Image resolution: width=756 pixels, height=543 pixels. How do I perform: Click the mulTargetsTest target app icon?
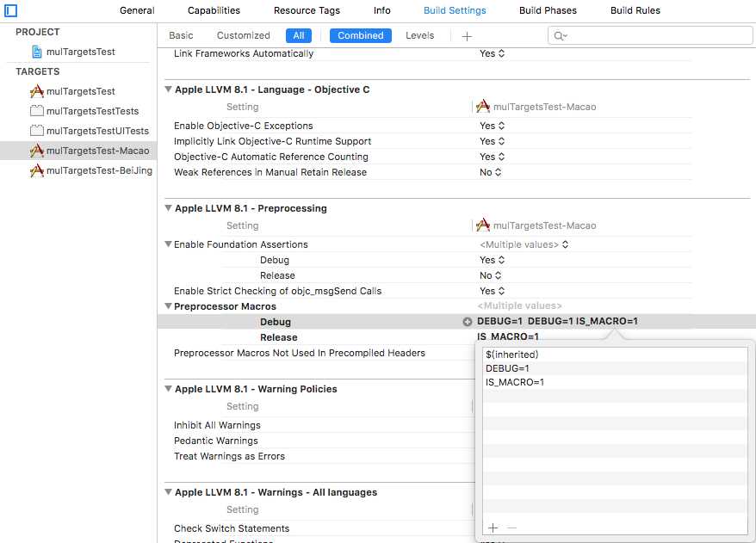tap(37, 91)
